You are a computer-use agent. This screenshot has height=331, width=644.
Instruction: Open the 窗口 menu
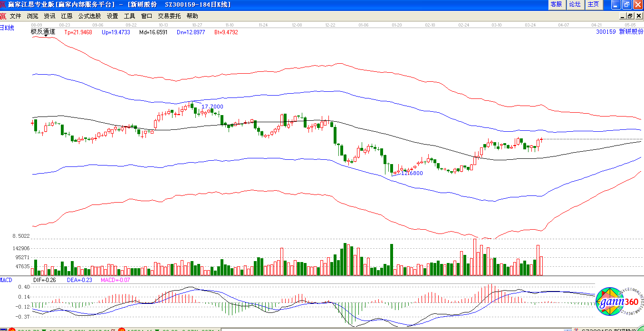tap(147, 16)
